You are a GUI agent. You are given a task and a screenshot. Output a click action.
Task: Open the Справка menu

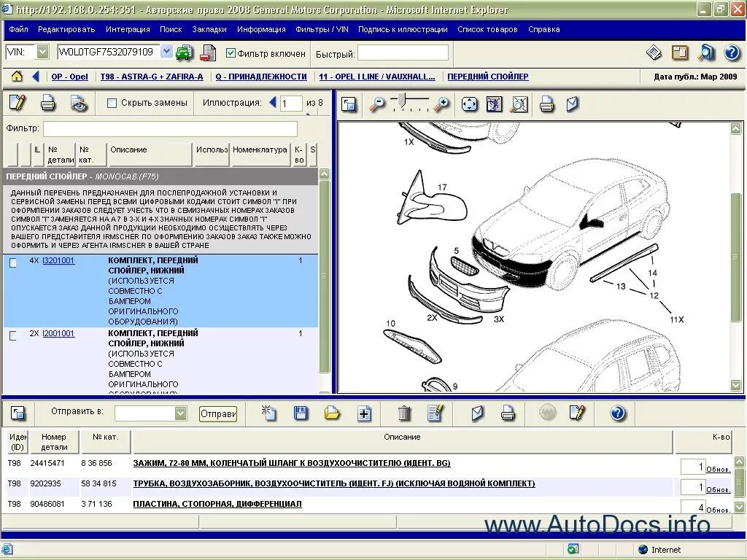544,29
